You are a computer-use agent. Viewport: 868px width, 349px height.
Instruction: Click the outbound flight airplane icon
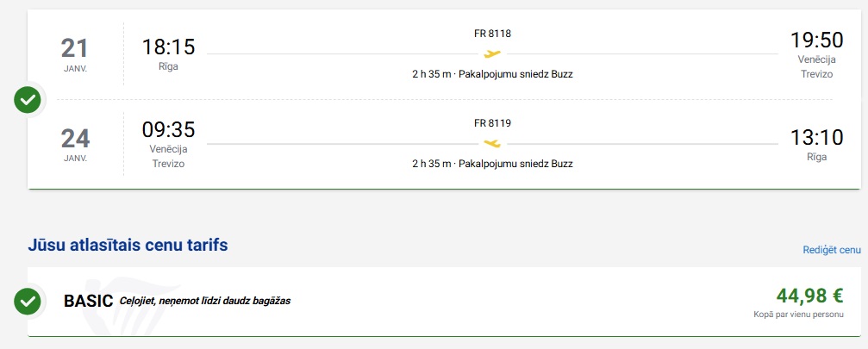(x=492, y=54)
